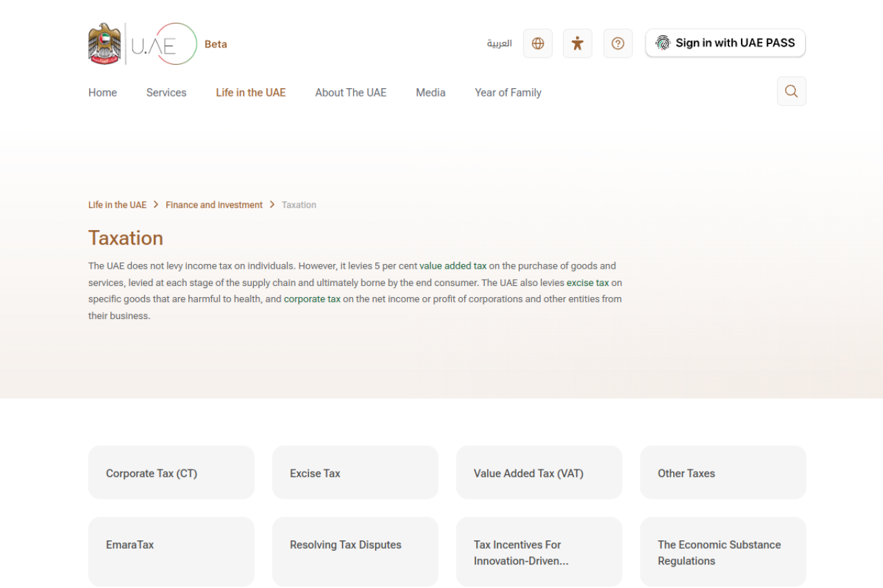Follow the excise tax text link
The height and width of the screenshot is (588, 883).
[588, 283]
